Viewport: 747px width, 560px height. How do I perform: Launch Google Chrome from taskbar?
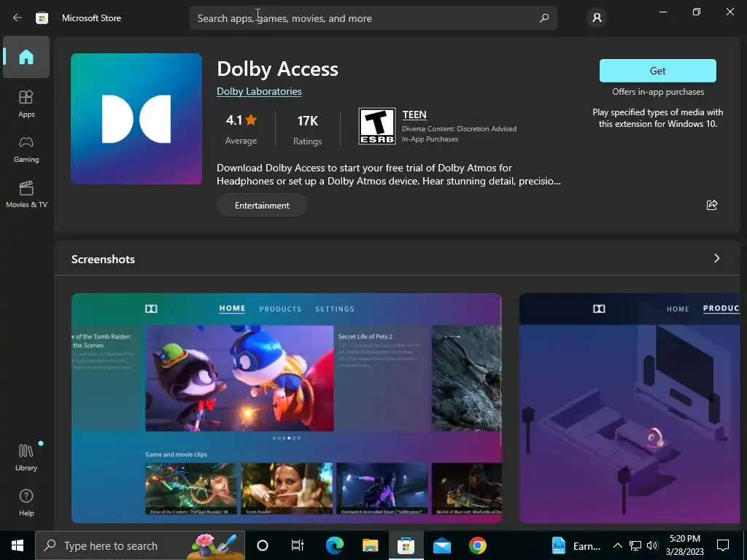[477, 545]
